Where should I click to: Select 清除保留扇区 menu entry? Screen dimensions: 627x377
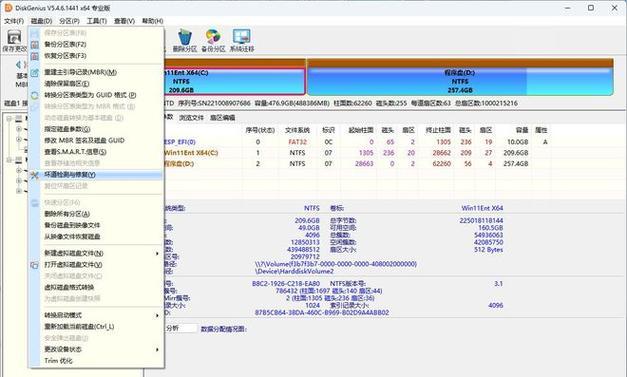coord(96,84)
